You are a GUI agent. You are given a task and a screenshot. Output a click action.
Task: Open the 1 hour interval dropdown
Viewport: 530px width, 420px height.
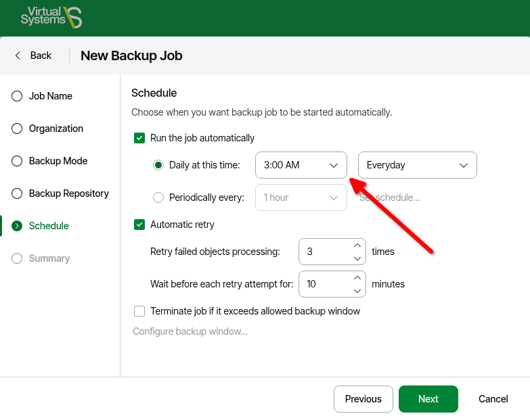tap(301, 197)
